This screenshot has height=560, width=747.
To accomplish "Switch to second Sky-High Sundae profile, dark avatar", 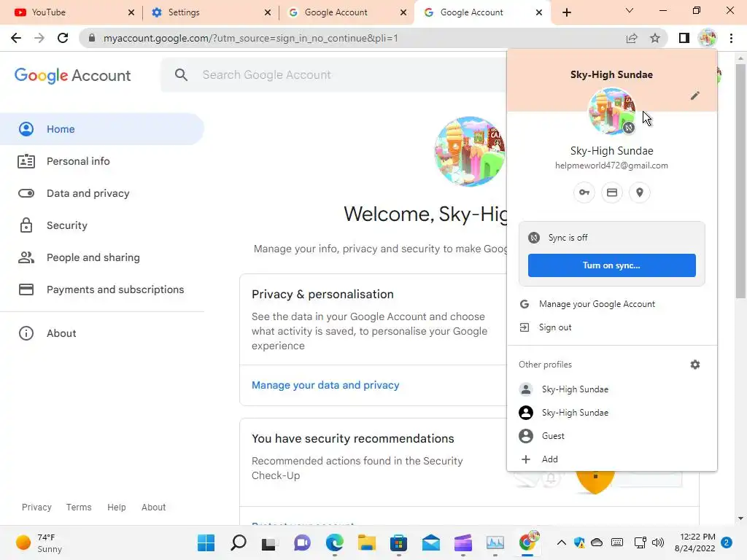I will [x=612, y=413].
